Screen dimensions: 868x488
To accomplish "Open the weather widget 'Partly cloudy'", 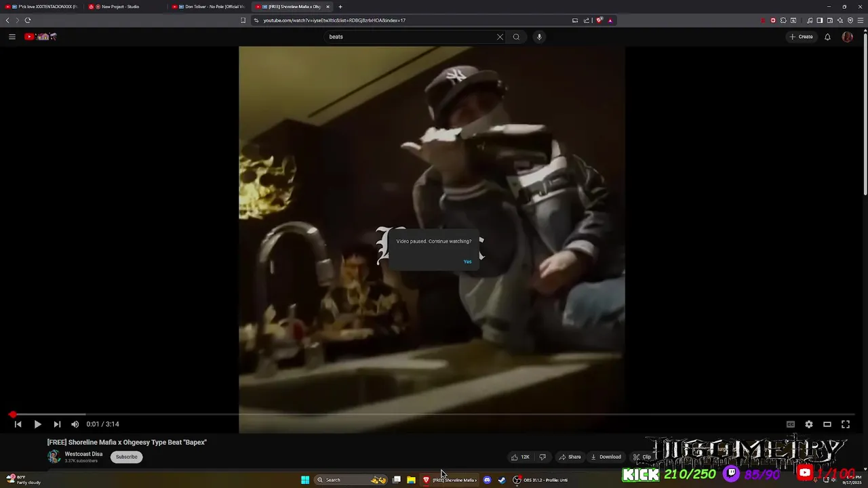I will click(24, 480).
